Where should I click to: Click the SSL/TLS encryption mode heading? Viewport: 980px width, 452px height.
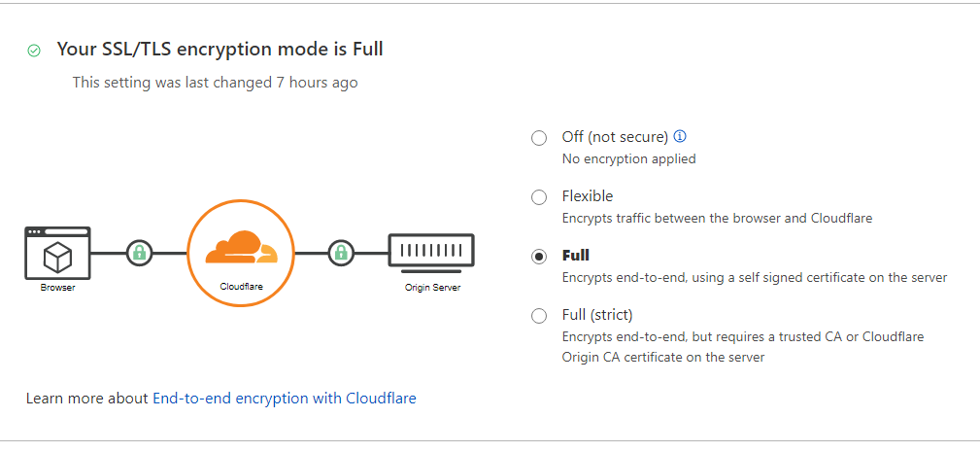point(220,49)
